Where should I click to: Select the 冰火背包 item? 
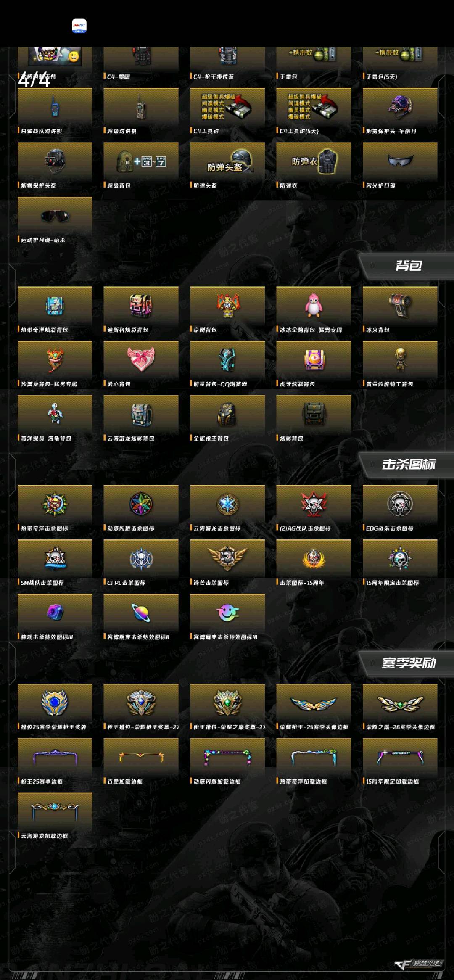(x=400, y=310)
